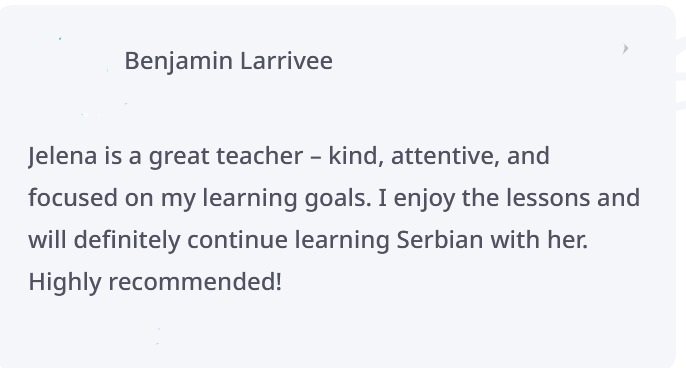This screenshot has width=686, height=368.
Task: Click the word 'definitely' in the third line
Action: click(x=127, y=240)
